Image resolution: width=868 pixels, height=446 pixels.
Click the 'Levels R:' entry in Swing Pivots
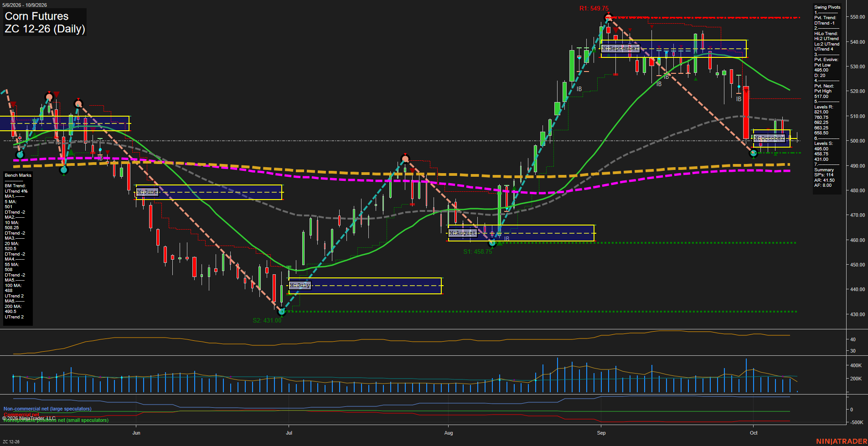823,107
